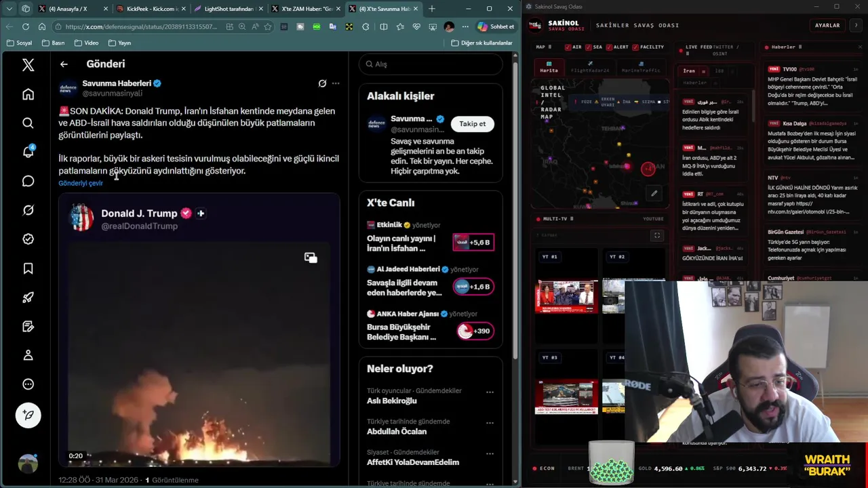868x488 pixels.
Task: Open Al Jadeed live listener count +1,6 B
Action: coord(473,287)
